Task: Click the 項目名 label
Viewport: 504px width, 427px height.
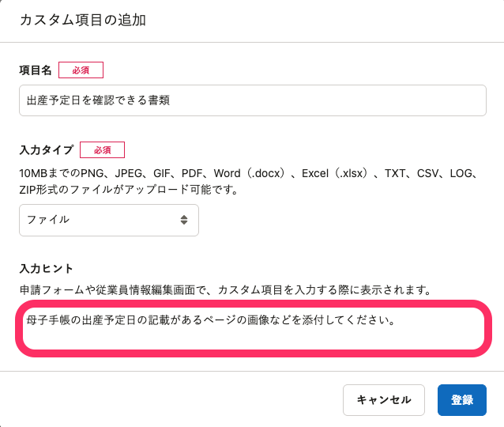Action: [36, 70]
